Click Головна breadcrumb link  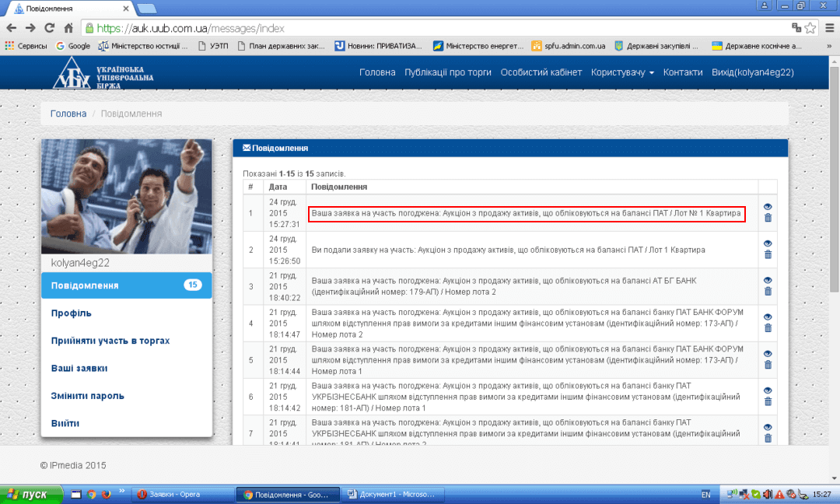(68, 114)
